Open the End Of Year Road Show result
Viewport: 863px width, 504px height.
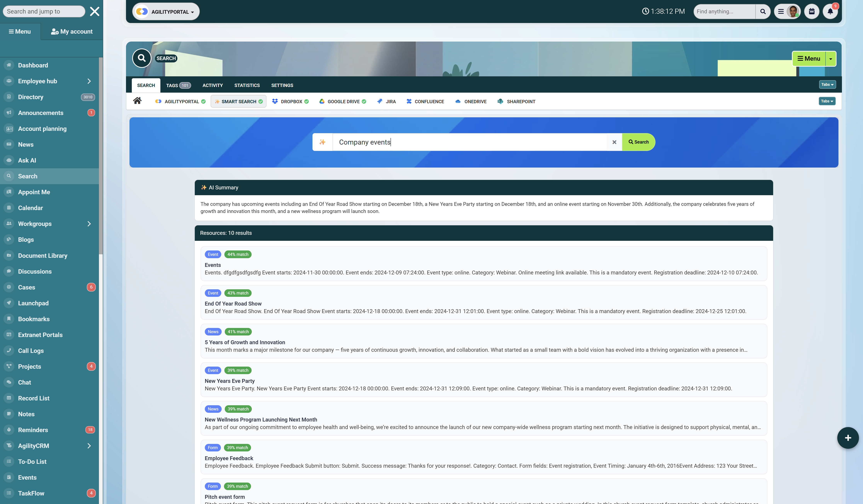233,304
